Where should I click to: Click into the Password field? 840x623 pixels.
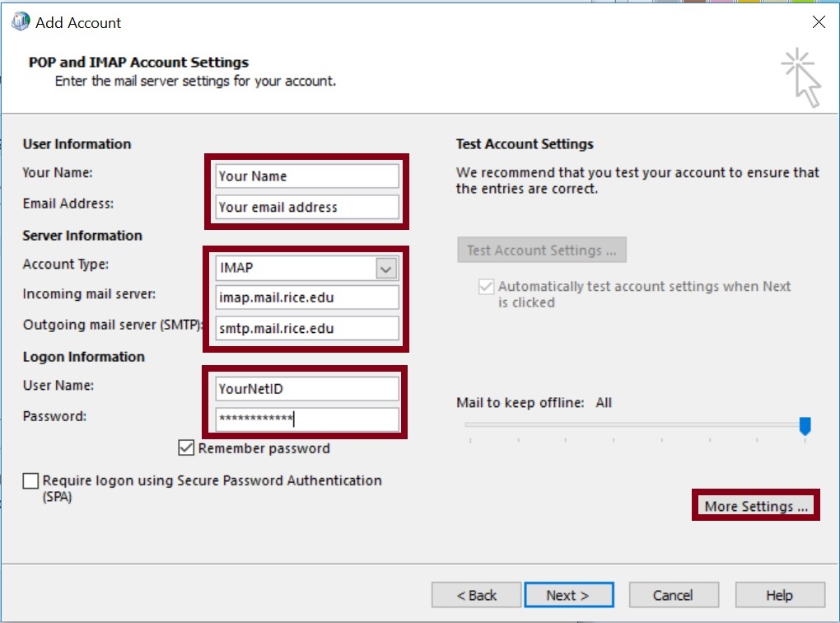coord(307,419)
